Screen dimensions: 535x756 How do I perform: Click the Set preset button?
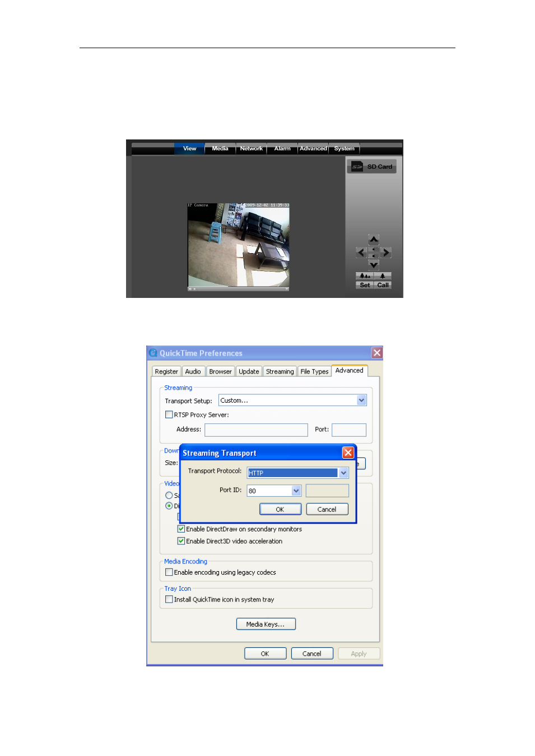pyautogui.click(x=365, y=285)
